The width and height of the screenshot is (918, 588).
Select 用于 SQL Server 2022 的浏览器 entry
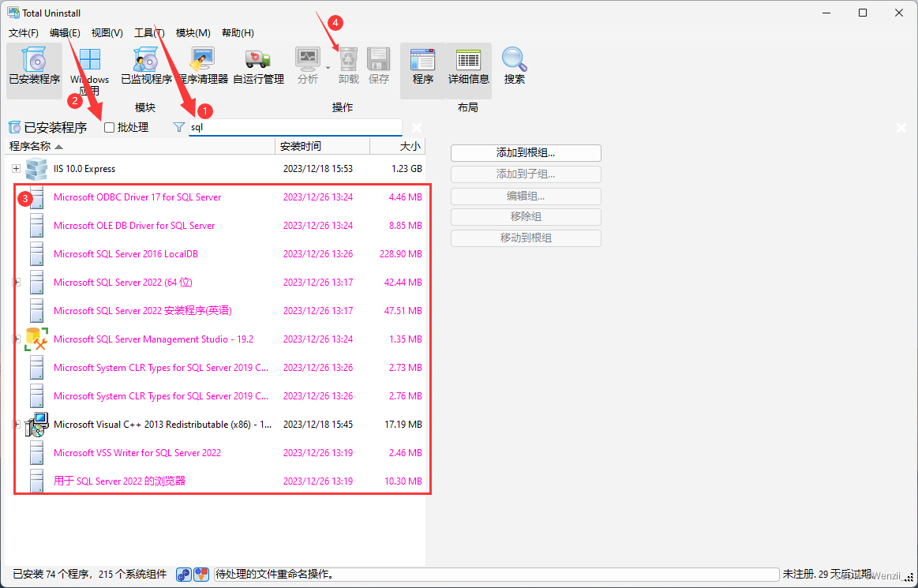click(x=119, y=481)
